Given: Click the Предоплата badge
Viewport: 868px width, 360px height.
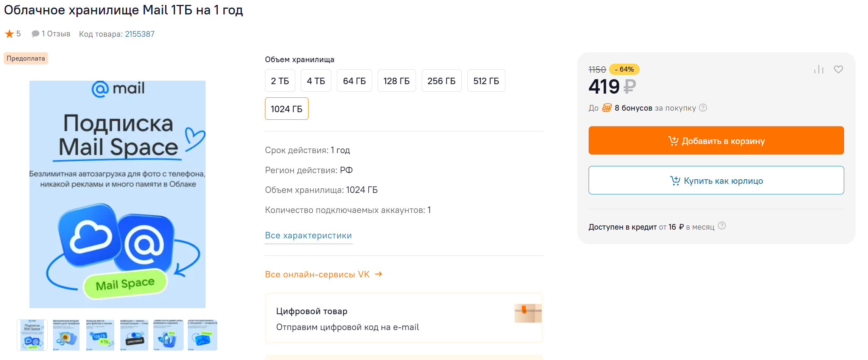Looking at the screenshot, I should [x=26, y=58].
